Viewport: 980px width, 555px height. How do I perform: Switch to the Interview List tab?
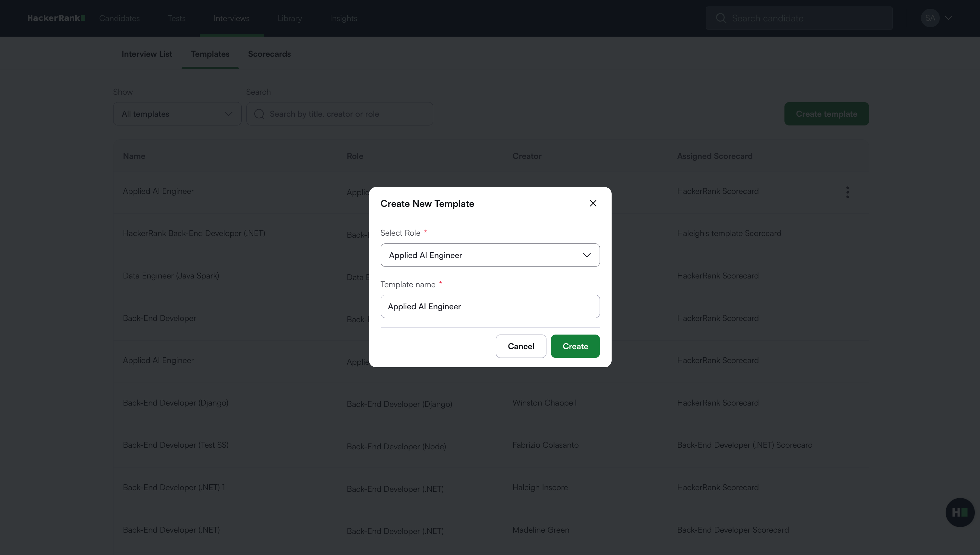pos(147,54)
